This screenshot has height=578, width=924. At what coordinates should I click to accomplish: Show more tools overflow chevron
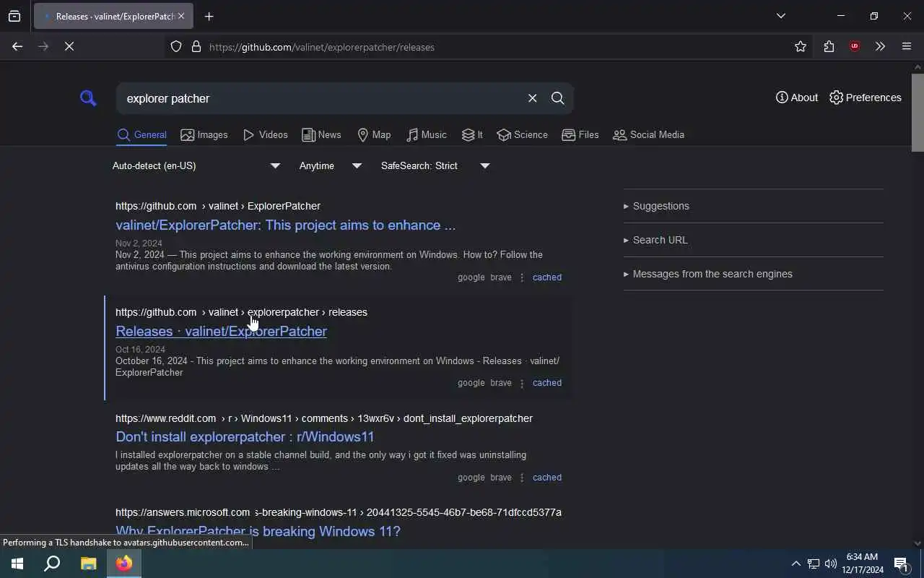880,47
